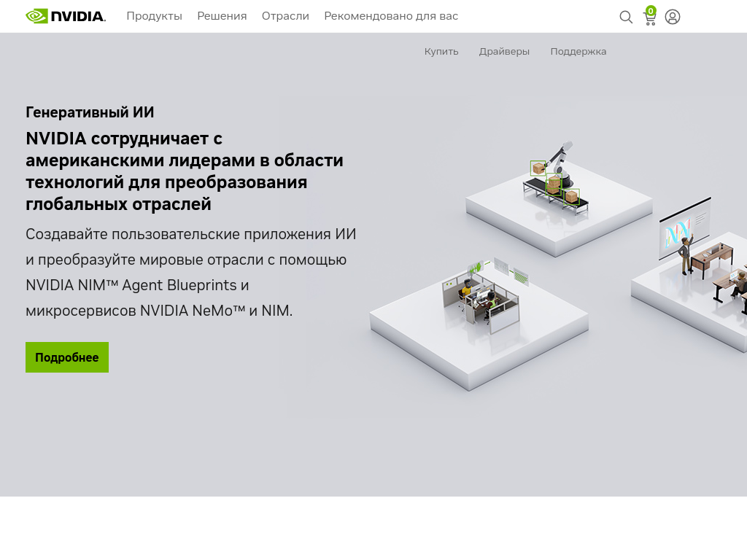Image resolution: width=747 pixels, height=560 pixels.
Task: Click the Генеративный ИИ heading
Action: click(x=90, y=112)
